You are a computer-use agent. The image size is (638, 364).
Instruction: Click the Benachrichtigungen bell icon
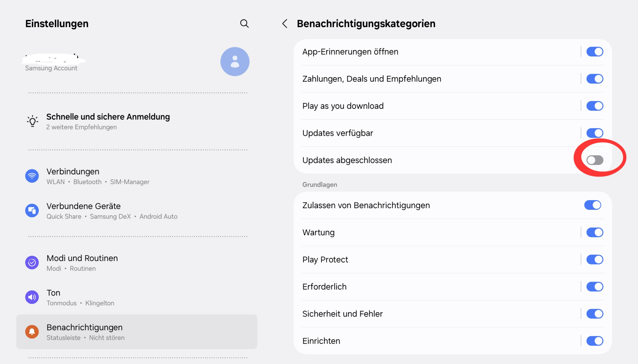pyautogui.click(x=32, y=332)
